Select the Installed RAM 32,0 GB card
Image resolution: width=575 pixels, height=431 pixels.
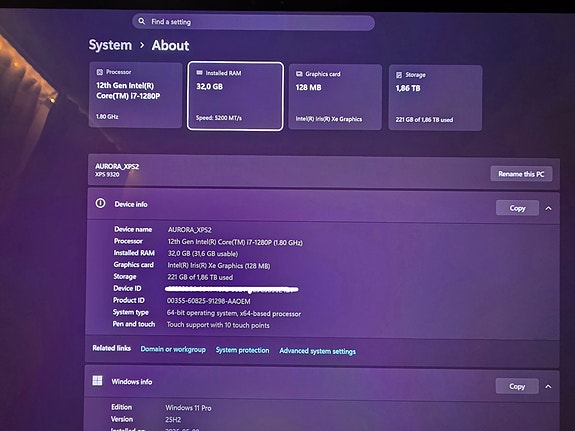[x=235, y=96]
